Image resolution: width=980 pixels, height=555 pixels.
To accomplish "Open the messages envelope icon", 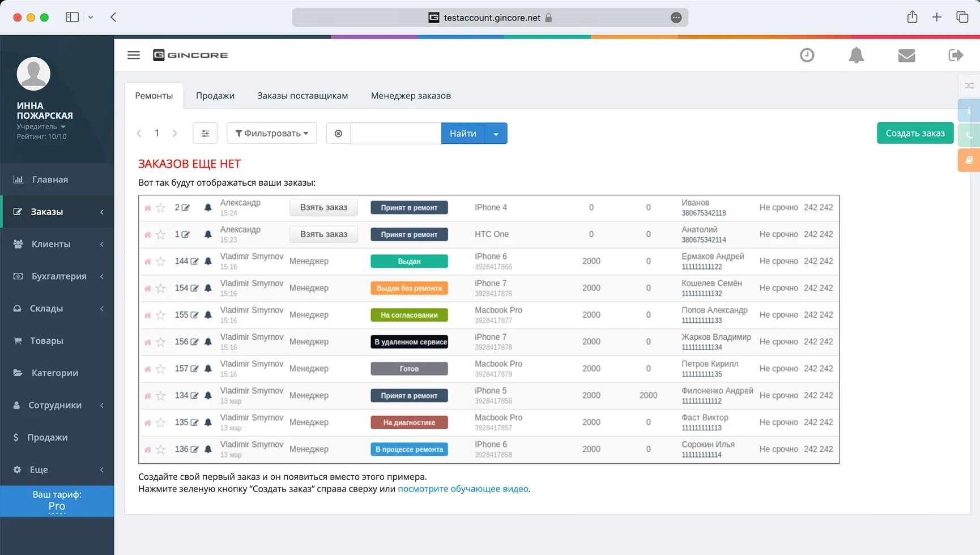I will 906,55.
